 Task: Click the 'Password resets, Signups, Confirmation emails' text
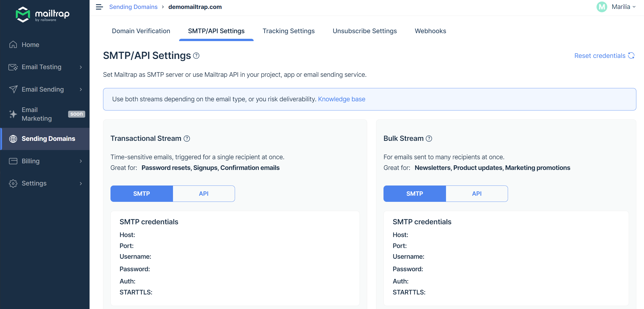210,168
